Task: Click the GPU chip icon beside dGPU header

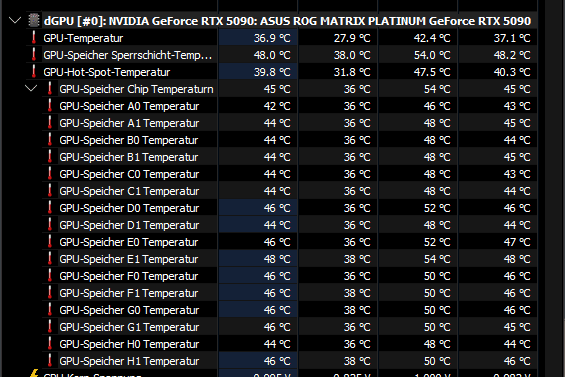Action: point(34,20)
